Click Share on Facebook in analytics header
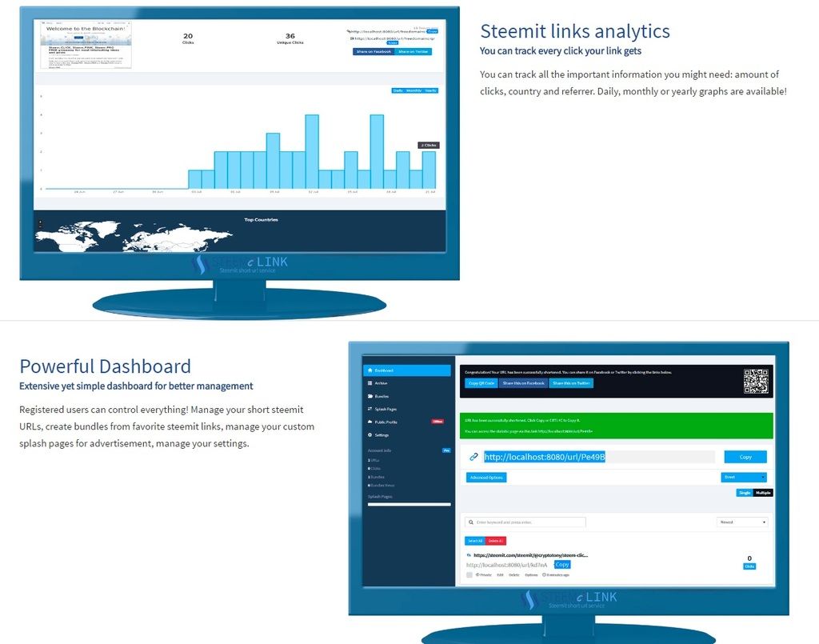Screen dimensions: 819x644 (373, 51)
